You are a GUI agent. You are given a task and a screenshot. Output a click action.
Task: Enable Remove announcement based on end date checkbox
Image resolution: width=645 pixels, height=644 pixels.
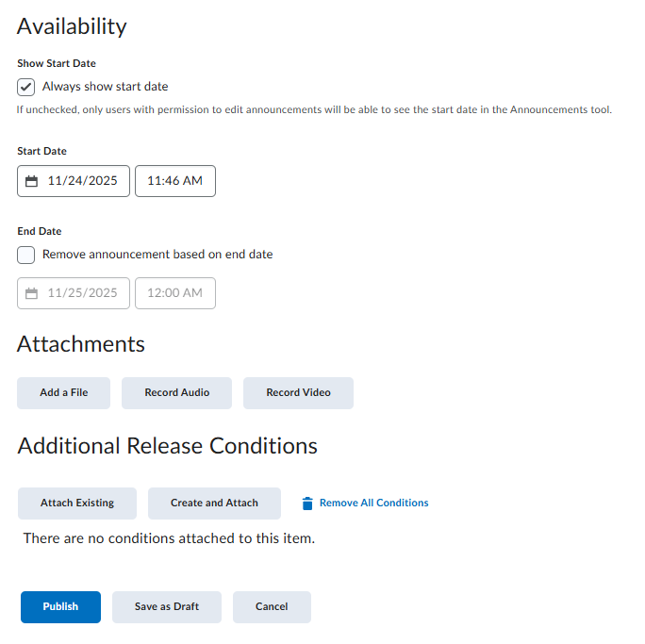(26, 255)
